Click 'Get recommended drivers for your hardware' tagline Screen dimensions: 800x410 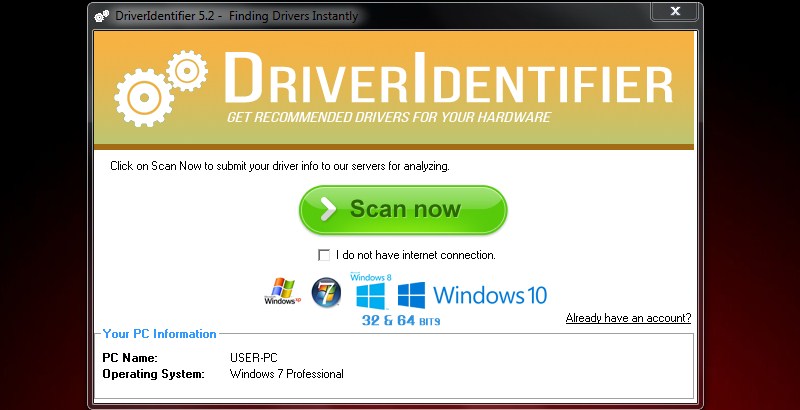tap(389, 117)
